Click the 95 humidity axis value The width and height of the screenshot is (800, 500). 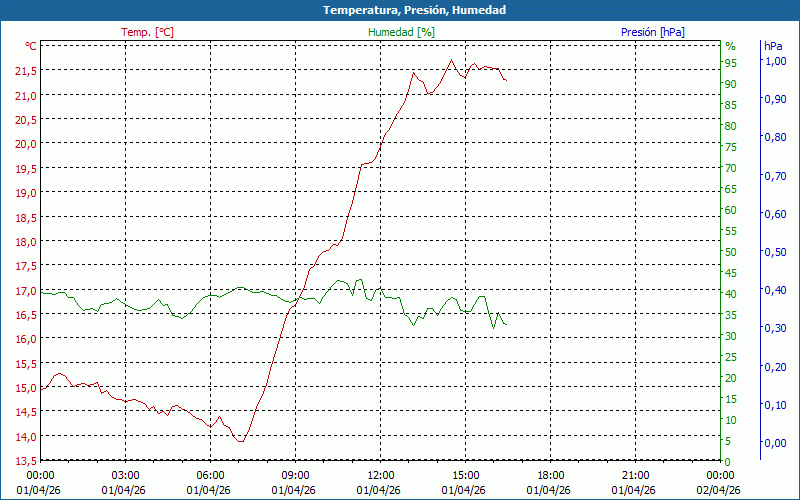pyautogui.click(x=731, y=63)
